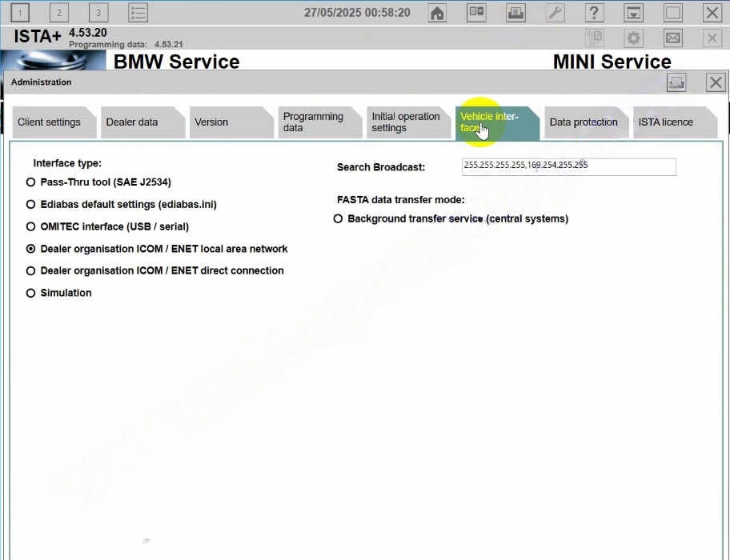The width and height of the screenshot is (730, 560).
Task: Click the 'Search Broadcast:' label
Action: tap(381, 167)
